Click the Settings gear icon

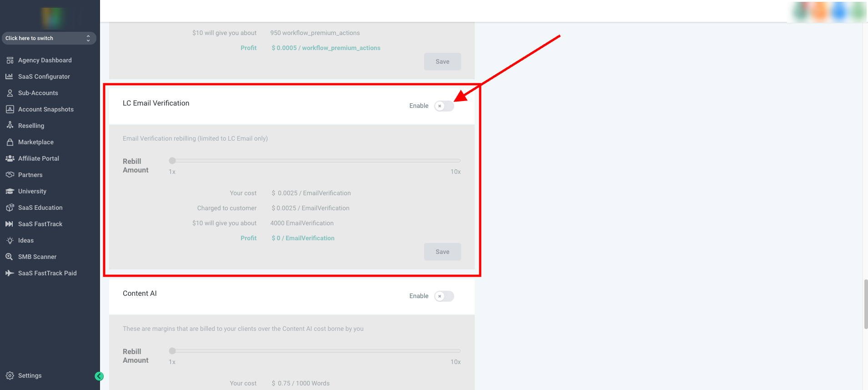(10, 375)
